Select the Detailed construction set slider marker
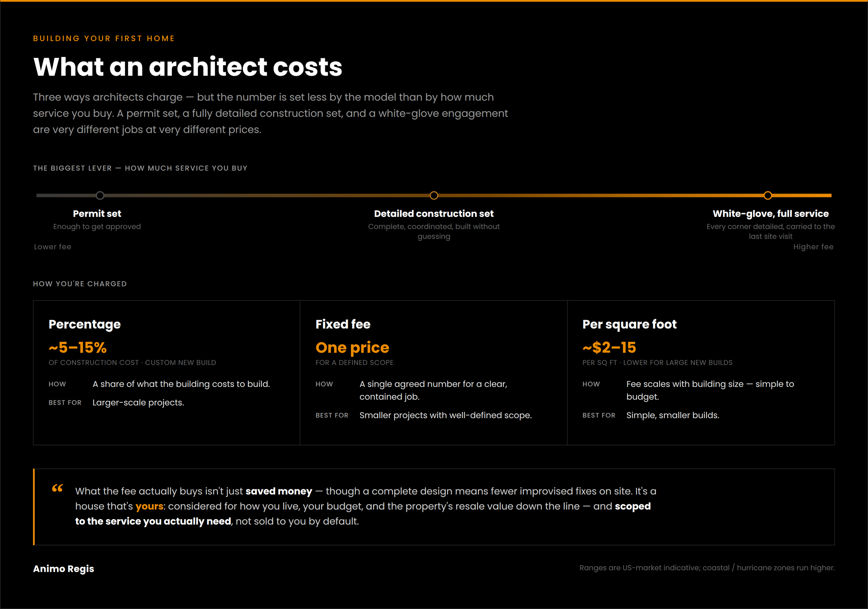Screen dimensions: 868x609 tap(434, 195)
